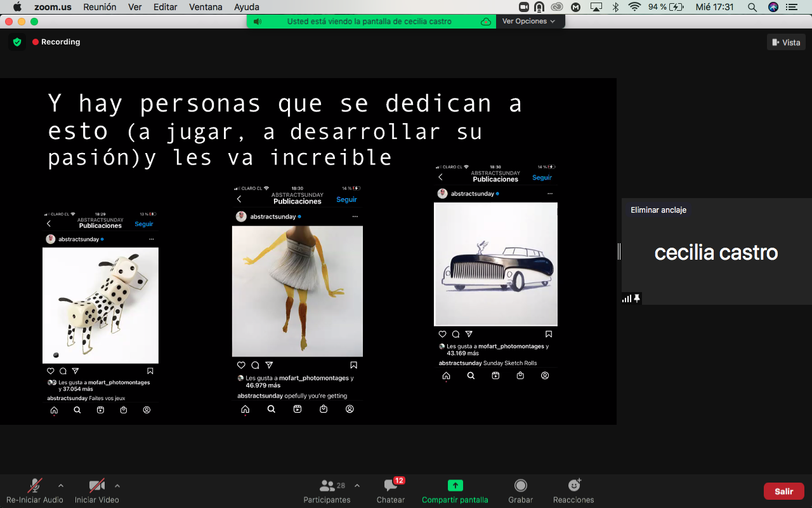Click the Wi-Fi icon in menu bar
Viewport: 812px width, 508px height.
pyautogui.click(x=634, y=7)
